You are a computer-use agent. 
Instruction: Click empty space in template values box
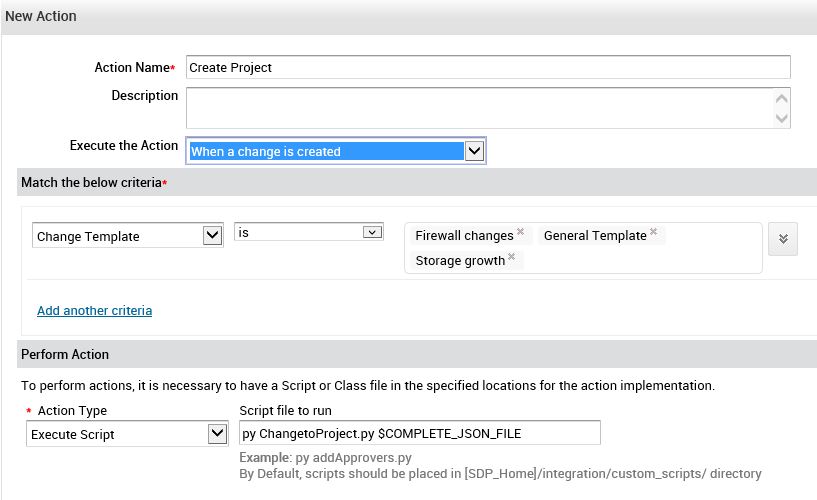coord(640,260)
